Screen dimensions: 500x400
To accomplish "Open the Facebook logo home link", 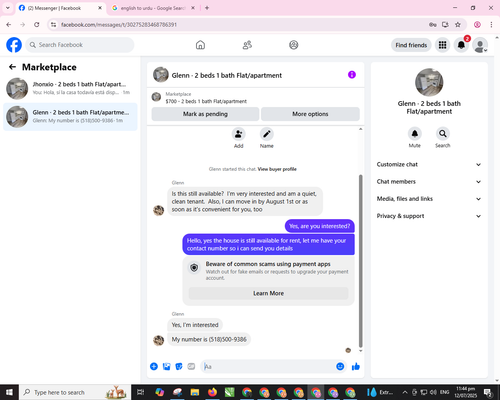I will (14, 45).
